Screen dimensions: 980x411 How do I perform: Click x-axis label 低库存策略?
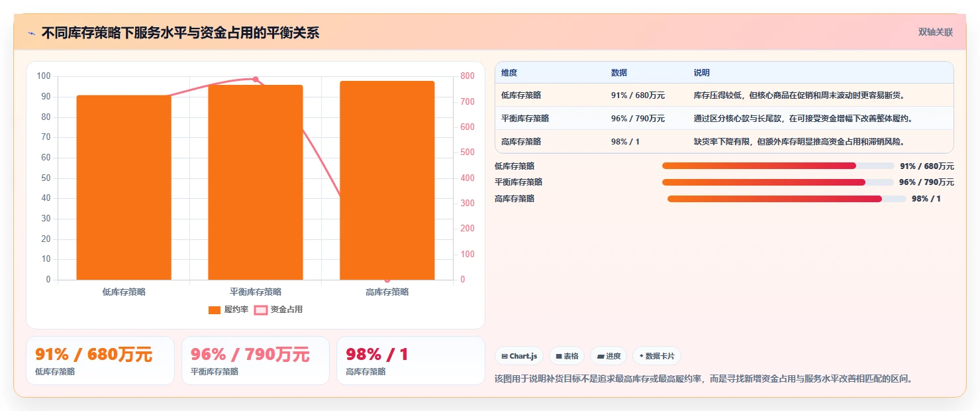124,292
